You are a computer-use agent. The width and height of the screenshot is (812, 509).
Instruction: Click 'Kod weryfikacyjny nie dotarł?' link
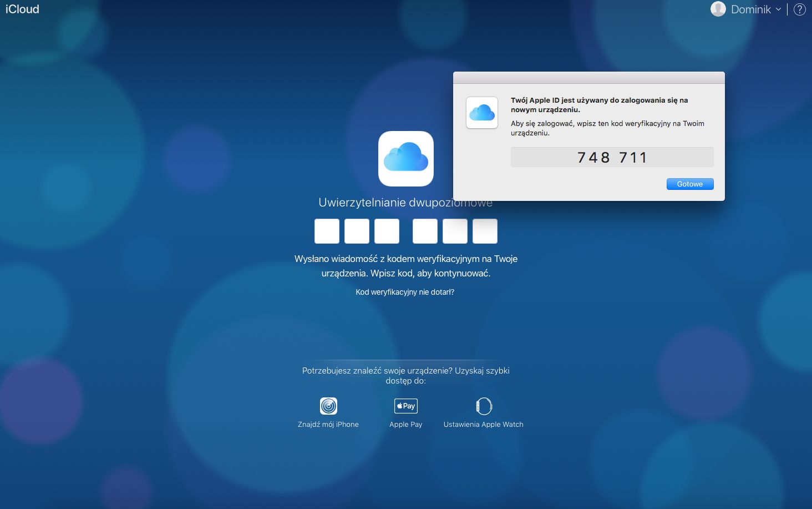tap(405, 292)
